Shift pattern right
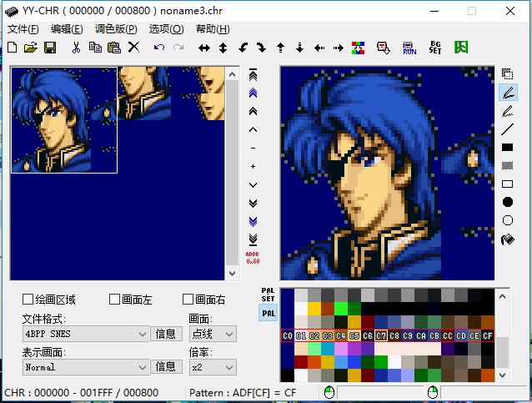 pos(338,48)
